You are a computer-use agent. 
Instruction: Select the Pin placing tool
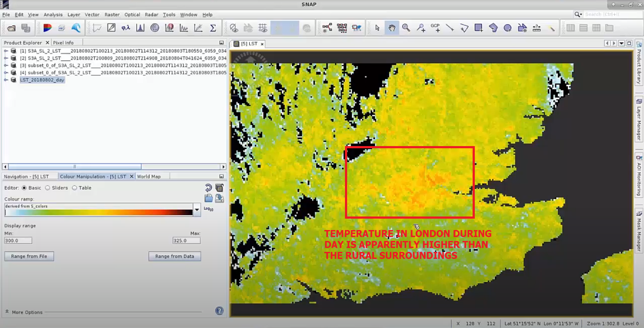[421, 28]
